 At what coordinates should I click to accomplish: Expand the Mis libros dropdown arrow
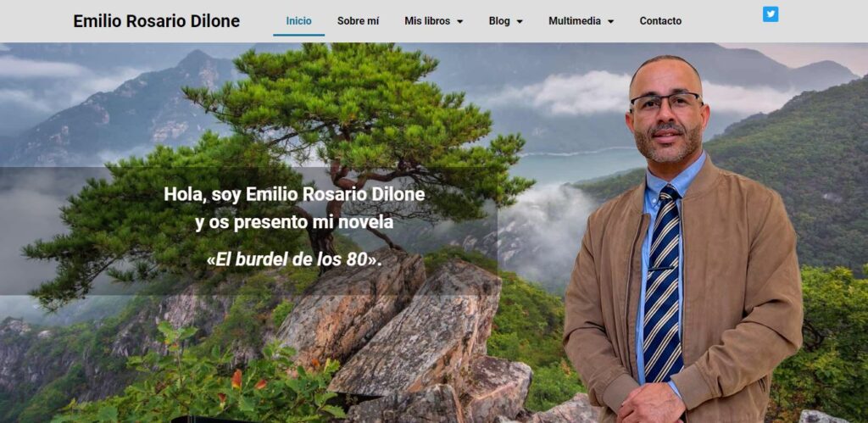[x=459, y=21]
